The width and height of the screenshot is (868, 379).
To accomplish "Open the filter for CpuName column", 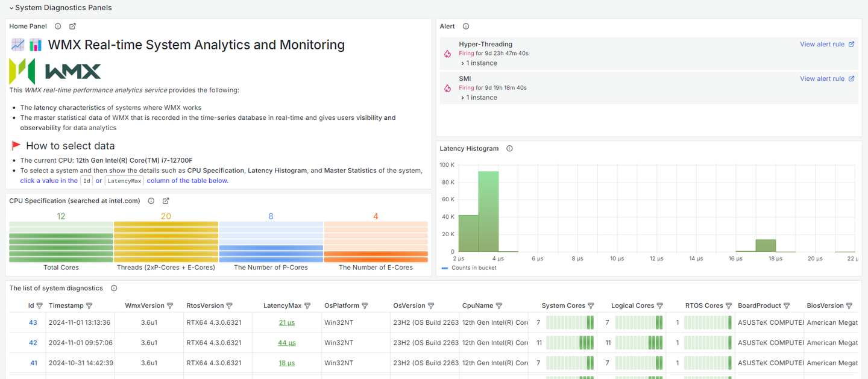I will point(499,306).
